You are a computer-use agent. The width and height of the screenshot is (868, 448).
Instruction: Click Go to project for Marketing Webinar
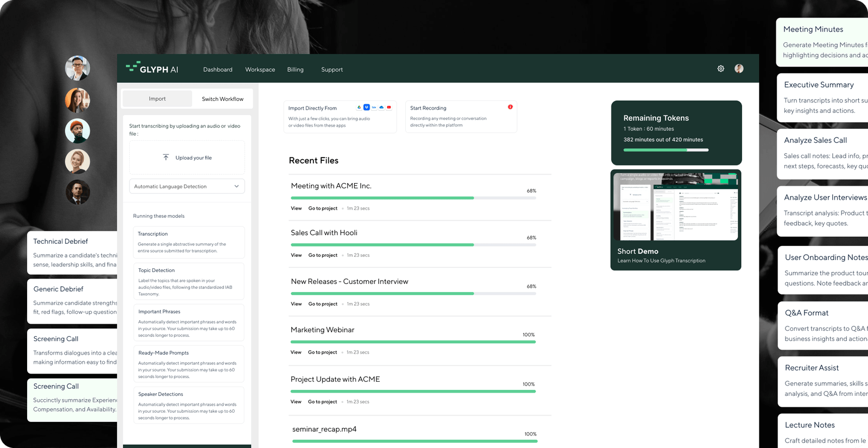tap(322, 352)
